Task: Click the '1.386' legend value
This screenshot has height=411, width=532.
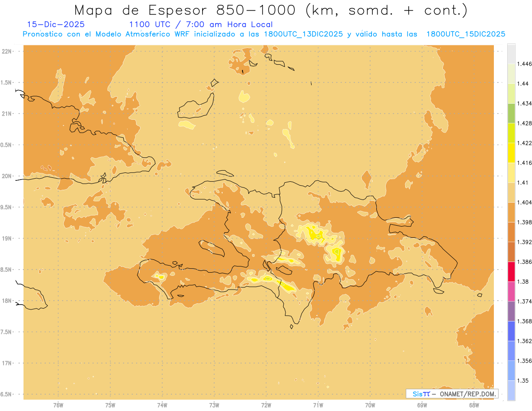Action: point(524,262)
